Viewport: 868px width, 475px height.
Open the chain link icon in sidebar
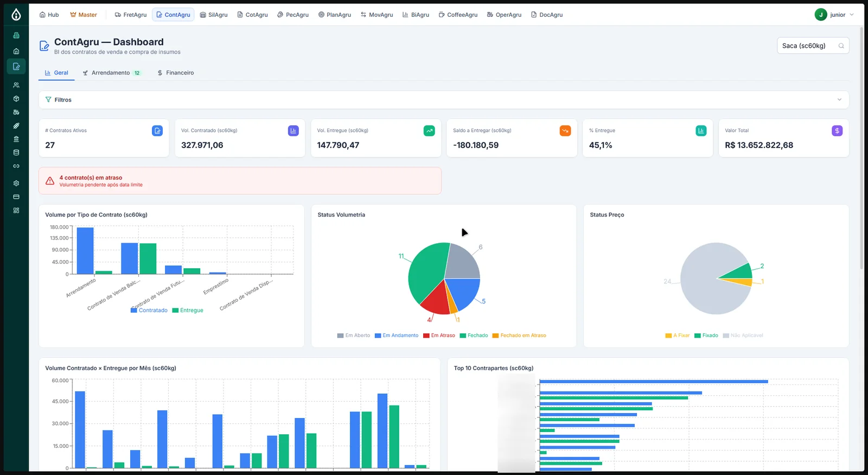click(x=16, y=166)
